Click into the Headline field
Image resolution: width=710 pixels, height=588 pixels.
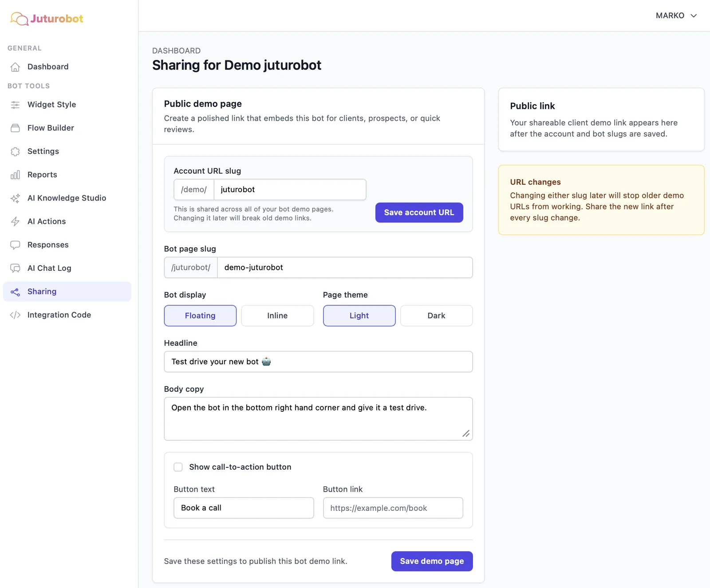[318, 362]
